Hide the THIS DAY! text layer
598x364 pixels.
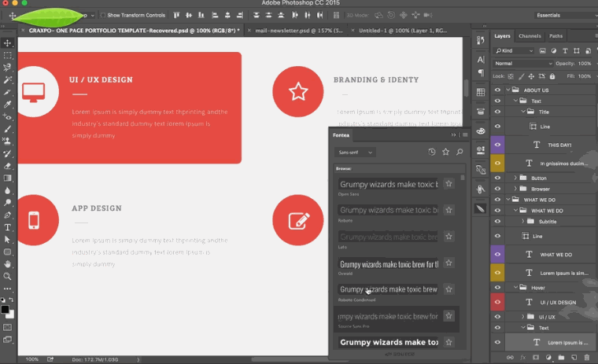click(x=497, y=145)
